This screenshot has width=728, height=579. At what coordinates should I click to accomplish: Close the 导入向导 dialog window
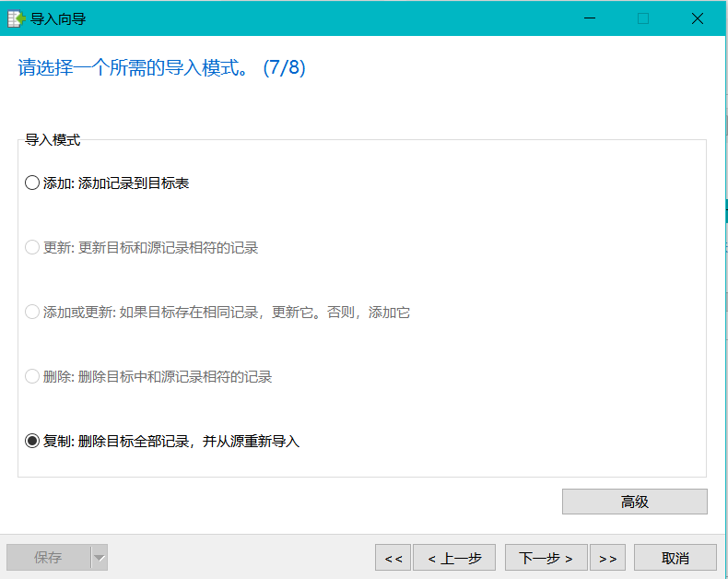(696, 18)
